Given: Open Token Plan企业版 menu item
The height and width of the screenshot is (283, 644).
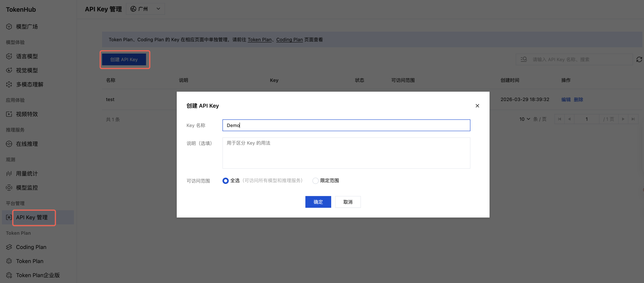Looking at the screenshot, I should (38, 275).
